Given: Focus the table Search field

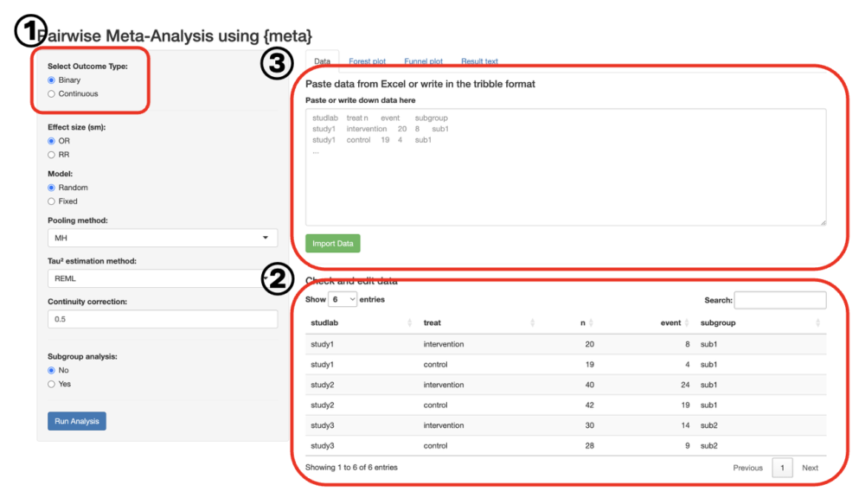Looking at the screenshot, I should tap(779, 300).
